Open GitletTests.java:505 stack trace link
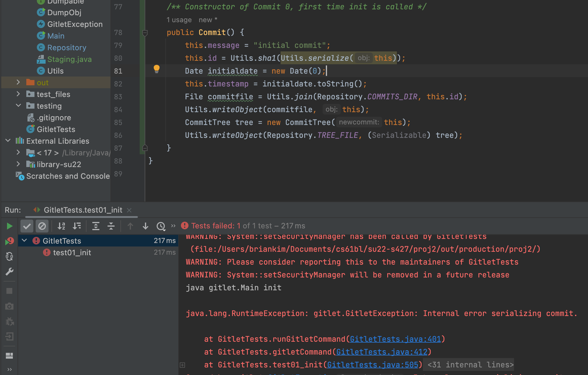The image size is (588, 375). pyautogui.click(x=373, y=365)
